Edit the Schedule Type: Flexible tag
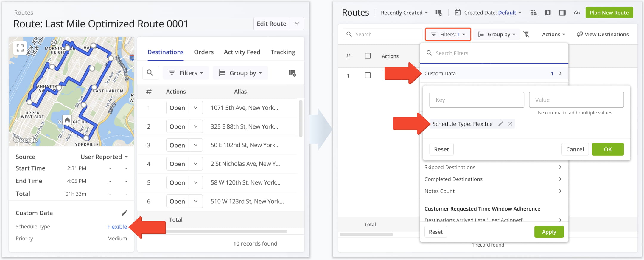The image size is (644, 260). [501, 124]
